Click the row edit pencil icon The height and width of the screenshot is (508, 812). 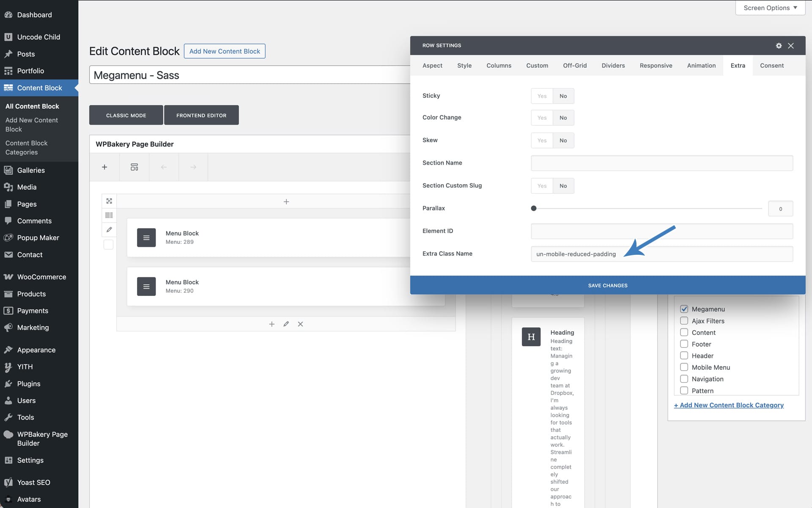pyautogui.click(x=109, y=229)
